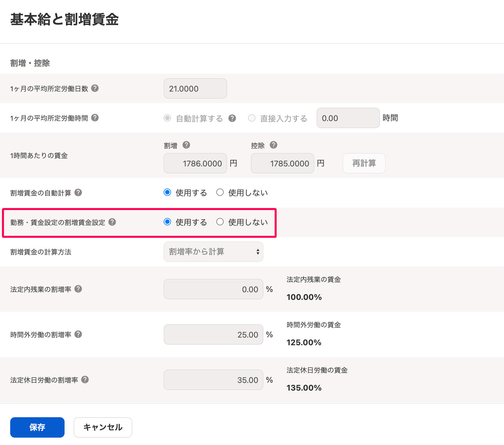Viewport: 504px width, 445px height.
Task: Click the 125.00% value under 時間外労働の賃金
Action: pos(304,342)
